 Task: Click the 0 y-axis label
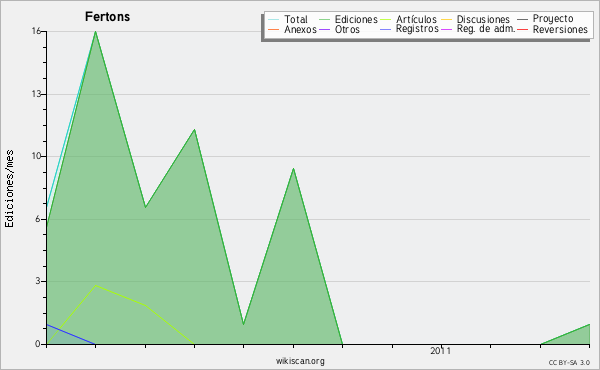(38, 344)
